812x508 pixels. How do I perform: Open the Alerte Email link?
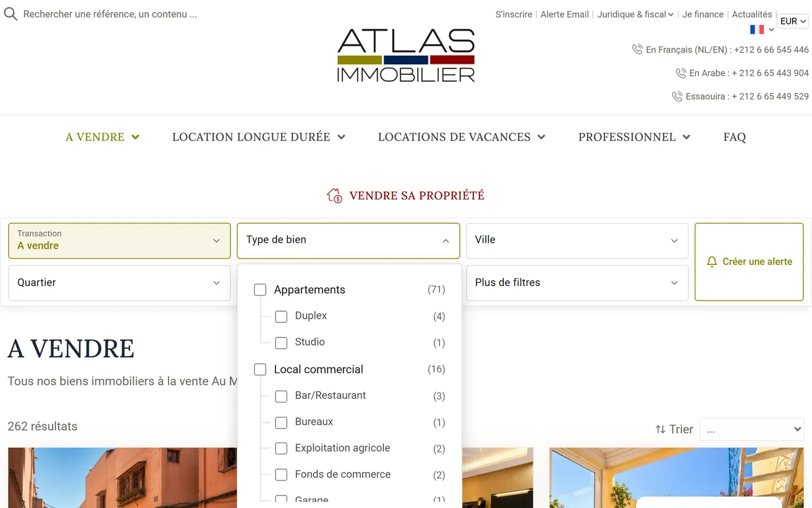click(x=565, y=14)
